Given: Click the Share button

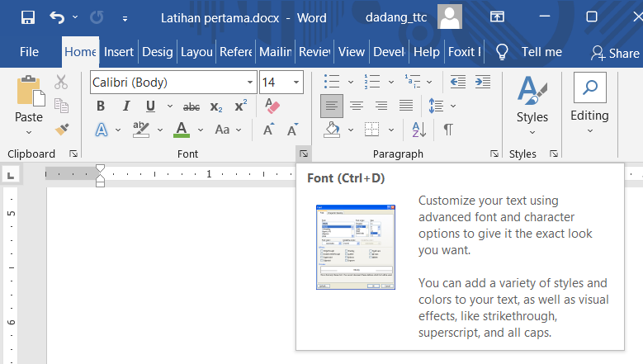Looking at the screenshot, I should tap(615, 53).
